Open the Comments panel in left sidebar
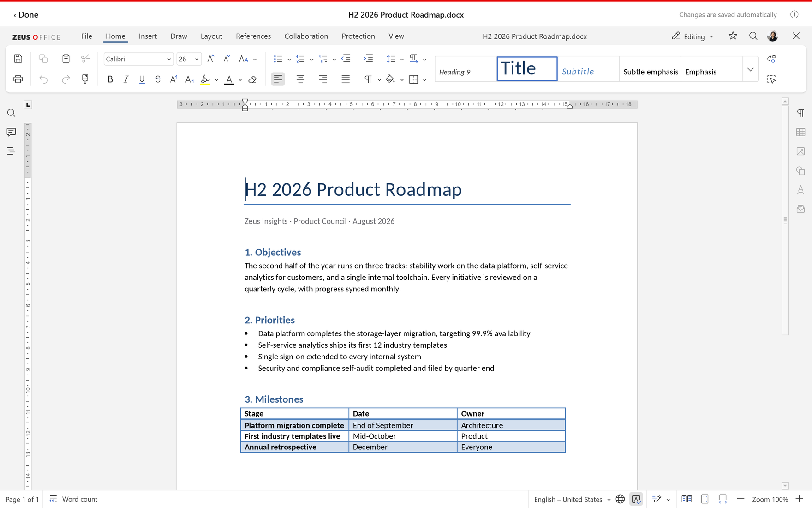Image resolution: width=812 pixels, height=508 pixels. 12,132
